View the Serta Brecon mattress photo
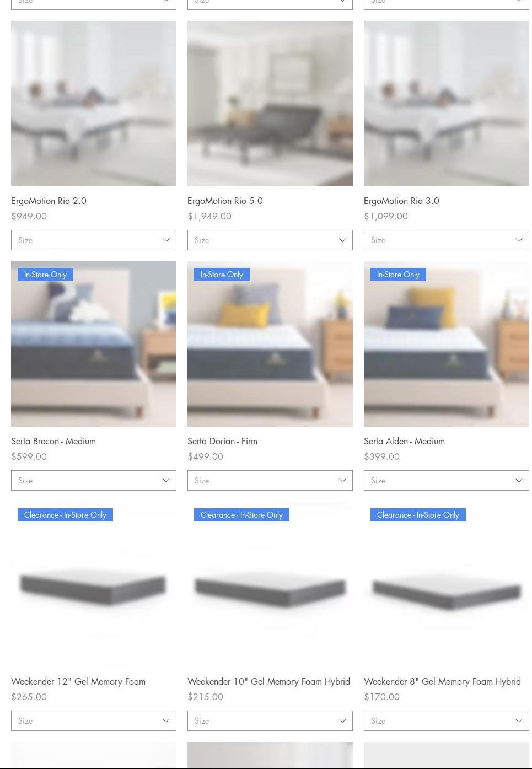 click(x=94, y=344)
